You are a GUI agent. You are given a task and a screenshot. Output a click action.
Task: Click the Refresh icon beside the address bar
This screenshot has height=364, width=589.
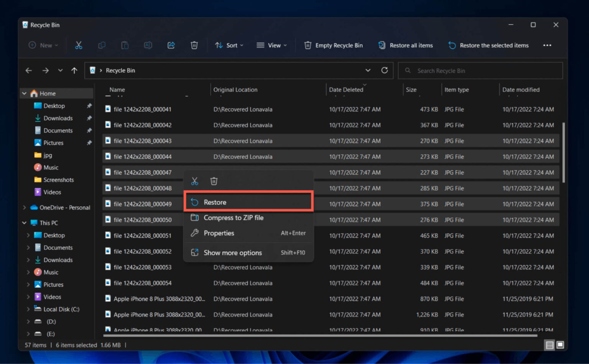tap(384, 70)
